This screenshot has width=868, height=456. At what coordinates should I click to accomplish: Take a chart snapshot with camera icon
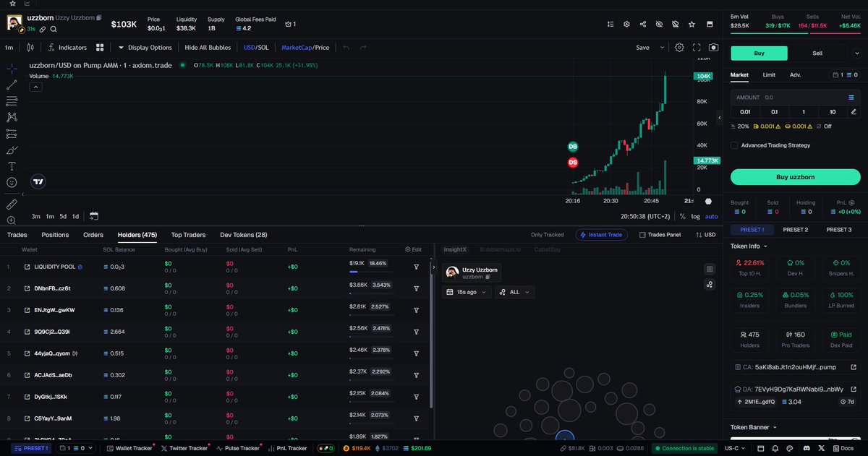click(714, 47)
